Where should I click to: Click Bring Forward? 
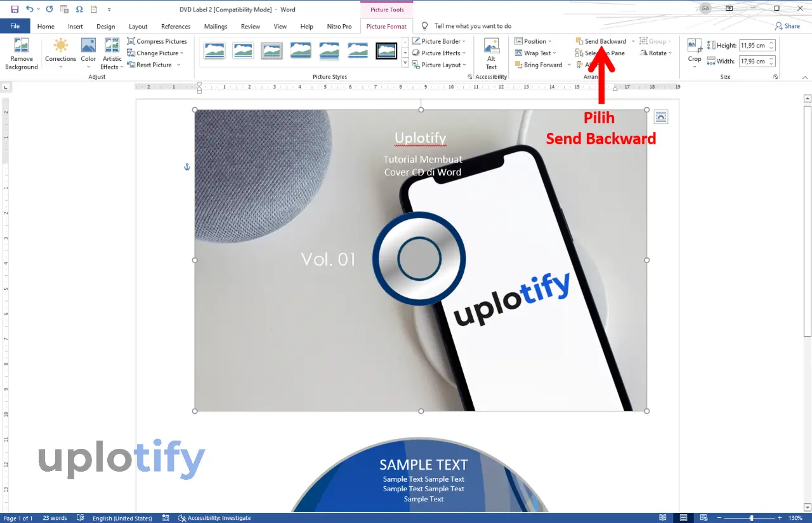point(538,65)
